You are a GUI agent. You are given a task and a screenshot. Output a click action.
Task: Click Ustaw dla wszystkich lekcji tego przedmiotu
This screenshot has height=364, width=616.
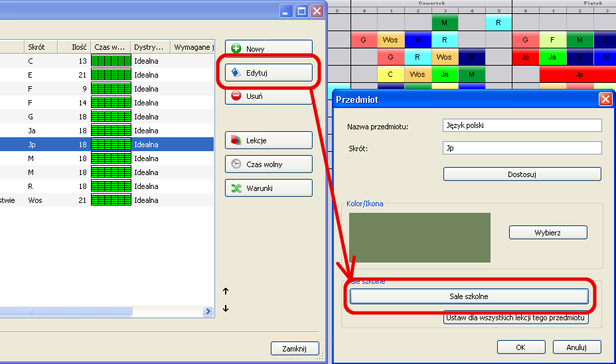516,318
